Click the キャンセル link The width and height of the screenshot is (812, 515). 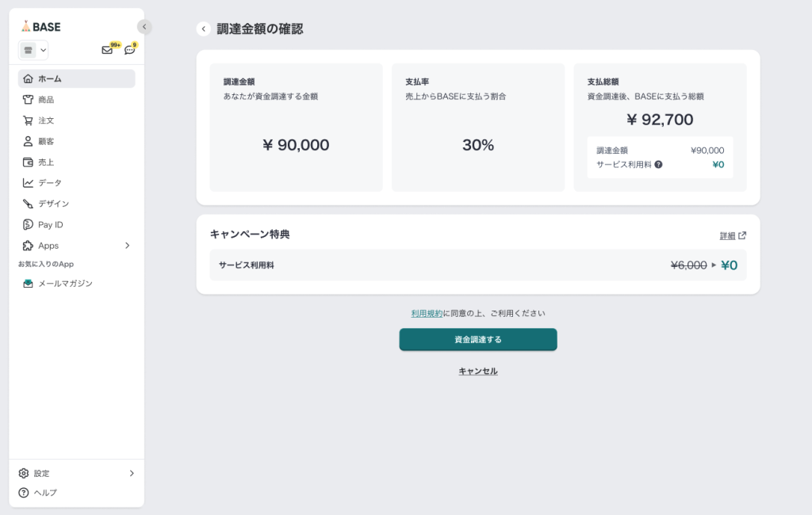pyautogui.click(x=478, y=371)
